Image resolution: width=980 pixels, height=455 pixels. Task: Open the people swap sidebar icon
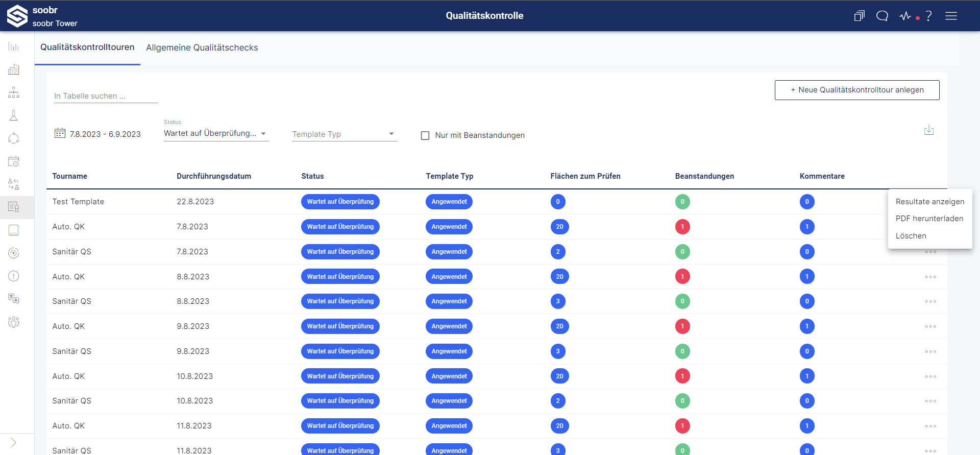pos(14,184)
